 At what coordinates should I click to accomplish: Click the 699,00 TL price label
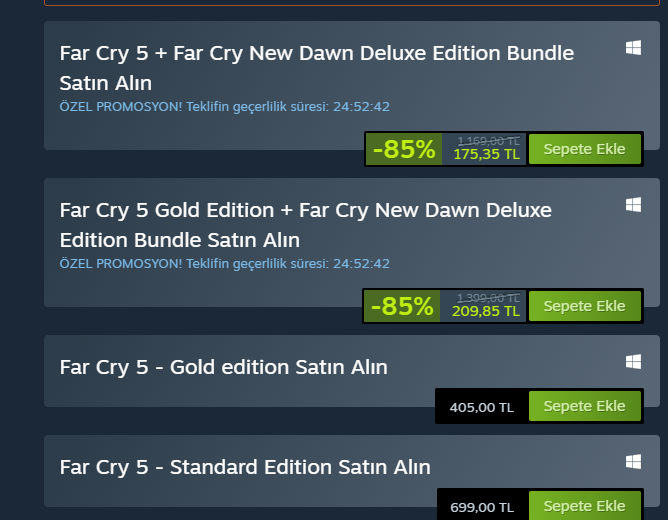481,507
